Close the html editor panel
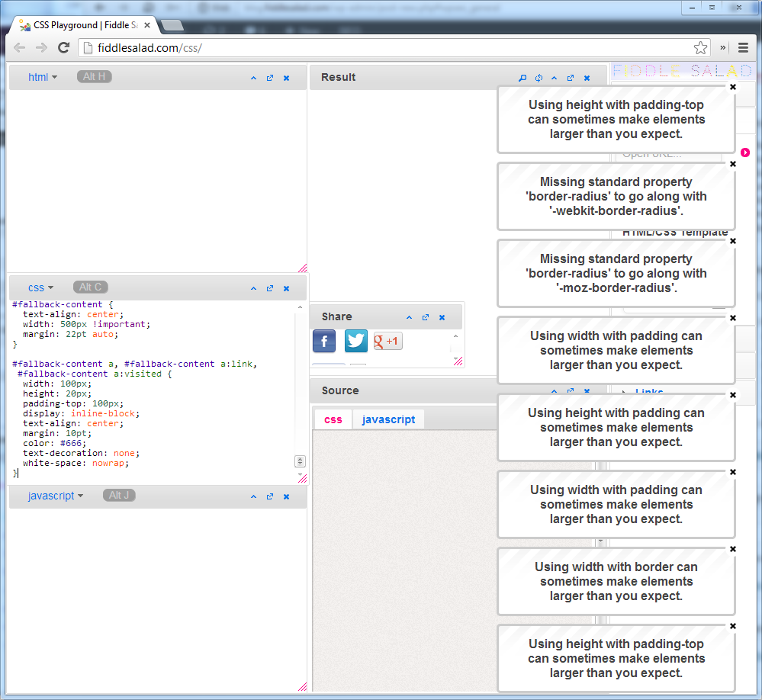This screenshot has width=762, height=700. tap(286, 78)
